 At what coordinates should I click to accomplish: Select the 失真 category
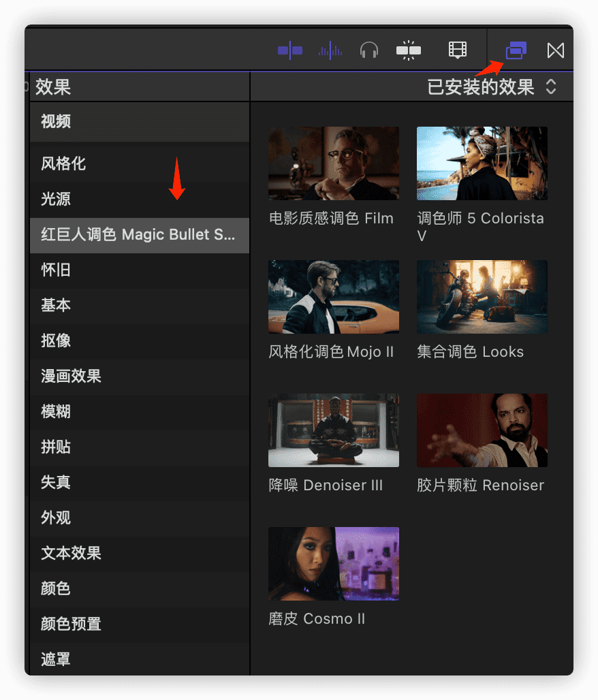140,483
